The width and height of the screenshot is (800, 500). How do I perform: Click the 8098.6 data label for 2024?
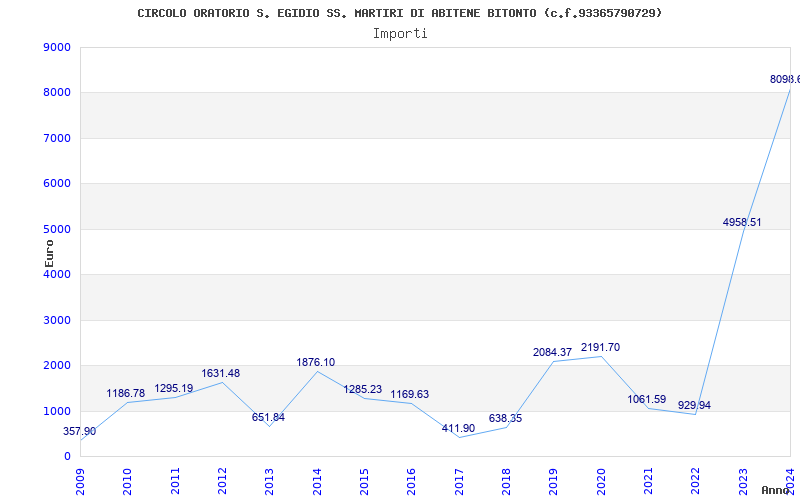click(x=783, y=79)
